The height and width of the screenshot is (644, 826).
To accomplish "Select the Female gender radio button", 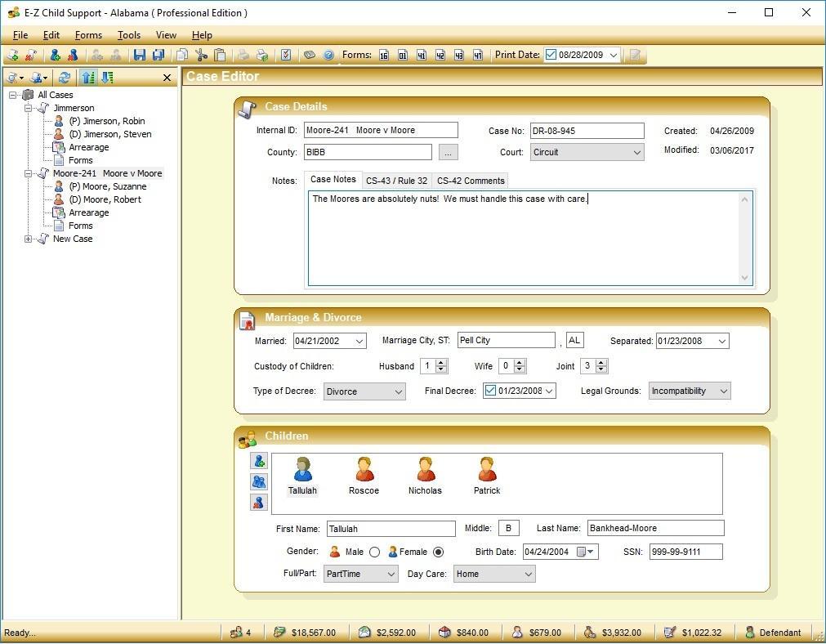I will click(x=438, y=552).
